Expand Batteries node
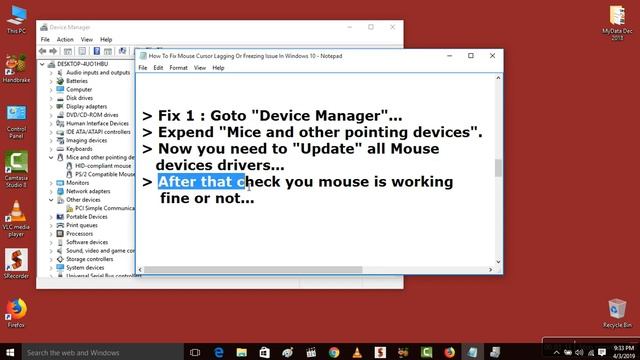This screenshot has height=360, width=640. coord(51,81)
